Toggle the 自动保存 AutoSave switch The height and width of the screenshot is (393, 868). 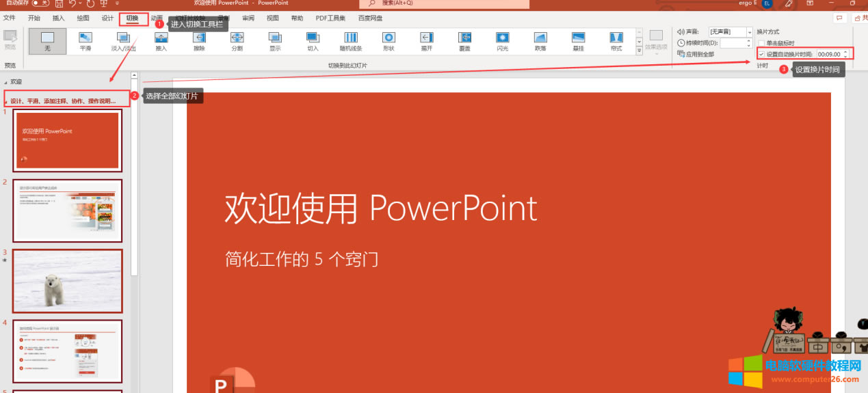40,3
